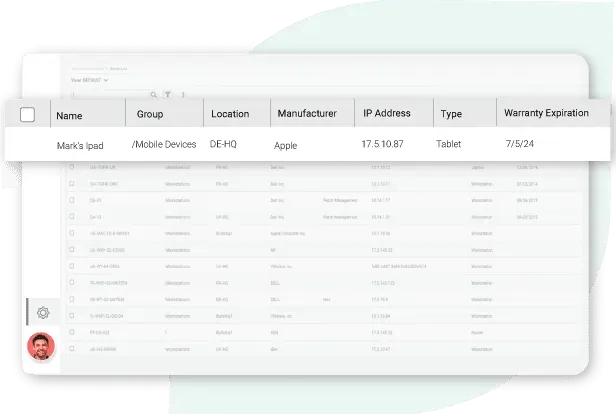Sort by the Group column header
The width and height of the screenshot is (616, 414).
point(150,114)
